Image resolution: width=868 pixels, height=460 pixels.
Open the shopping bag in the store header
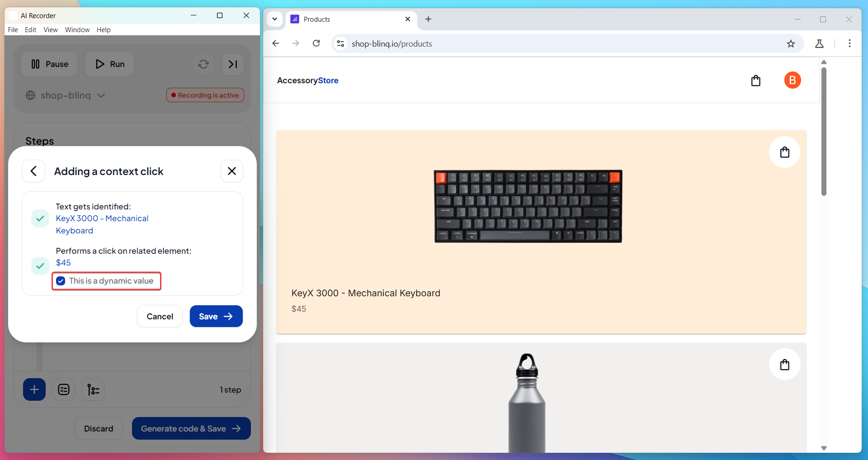tap(756, 81)
